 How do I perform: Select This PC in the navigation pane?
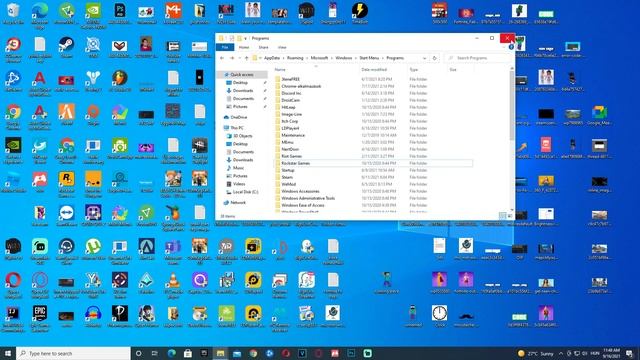[x=237, y=128]
